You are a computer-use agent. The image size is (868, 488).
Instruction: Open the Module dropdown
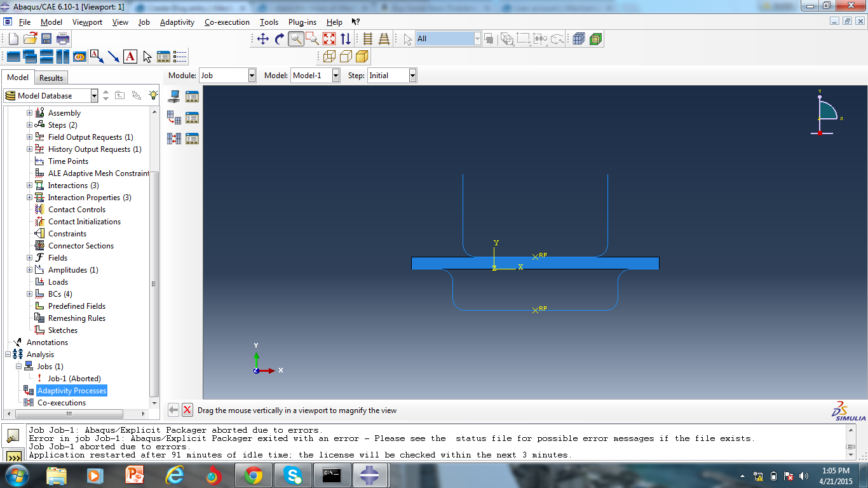click(252, 76)
